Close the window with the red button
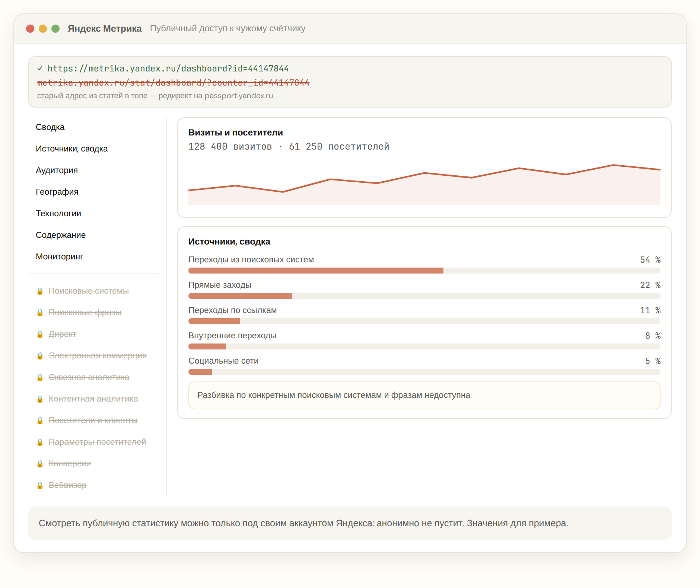The height and width of the screenshot is (588, 700). coord(31,29)
